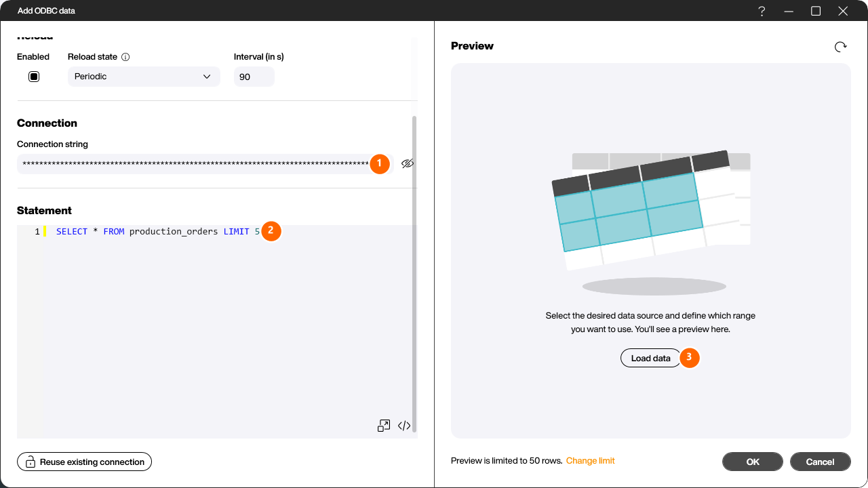Click the Cancel button
The image size is (868, 488).
click(x=821, y=462)
